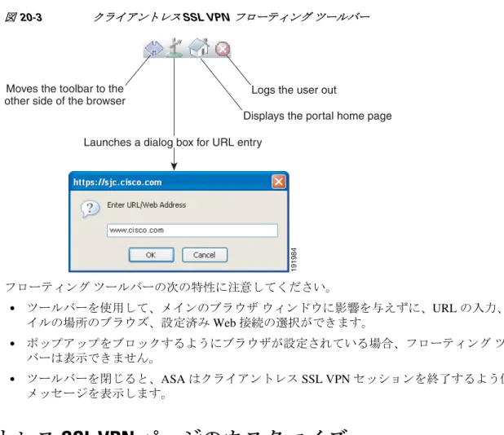Viewport: 504px width, 435px height.
Task: Click the sentence starting フローティング ツールバーの次の特性
Action: click(x=168, y=287)
